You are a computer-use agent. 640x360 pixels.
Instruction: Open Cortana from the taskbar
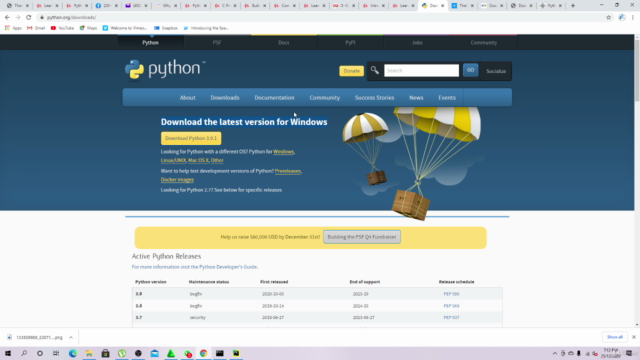click(40, 353)
